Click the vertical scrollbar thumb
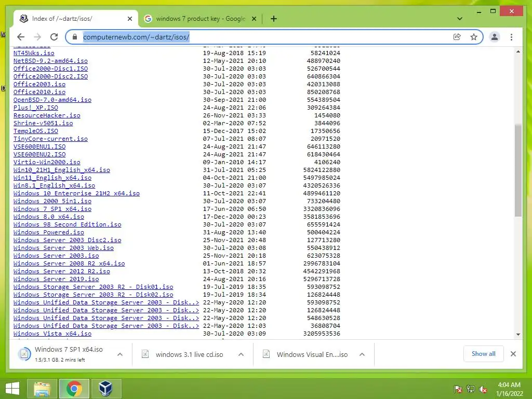The width and height of the screenshot is (532, 399). (518, 170)
